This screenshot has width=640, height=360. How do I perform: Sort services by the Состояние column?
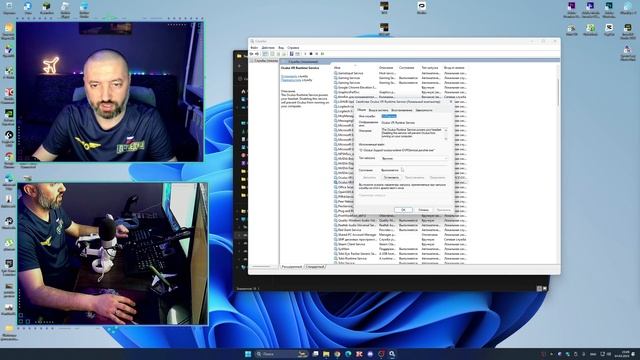click(x=407, y=68)
